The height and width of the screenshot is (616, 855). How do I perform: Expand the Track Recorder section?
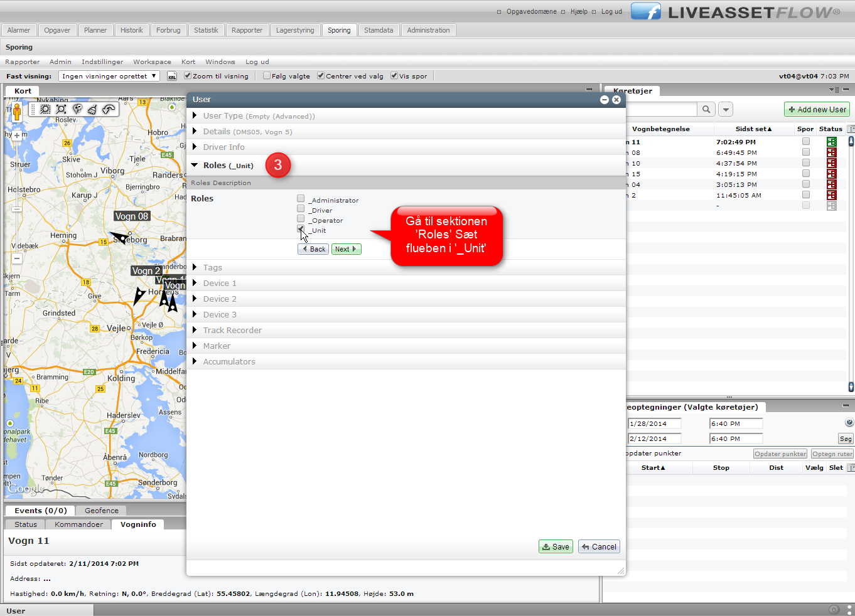coord(232,330)
